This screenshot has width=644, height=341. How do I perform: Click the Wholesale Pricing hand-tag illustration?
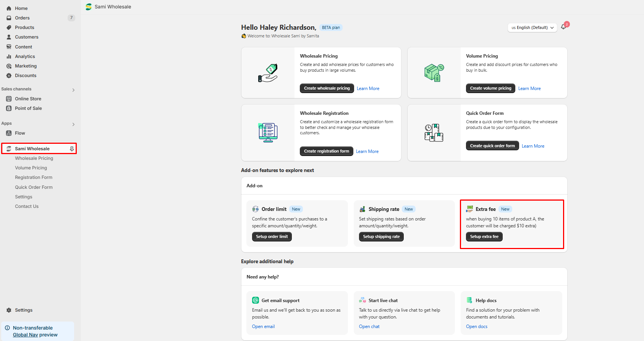(x=268, y=73)
